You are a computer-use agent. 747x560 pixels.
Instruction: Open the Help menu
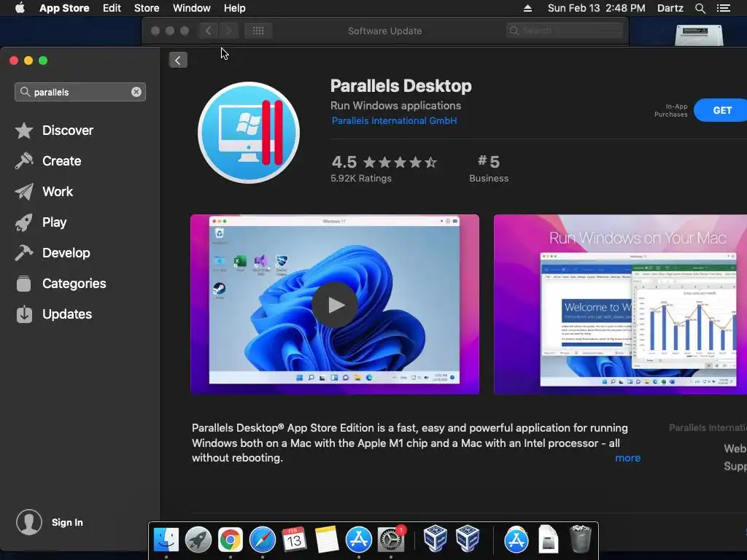234,8
